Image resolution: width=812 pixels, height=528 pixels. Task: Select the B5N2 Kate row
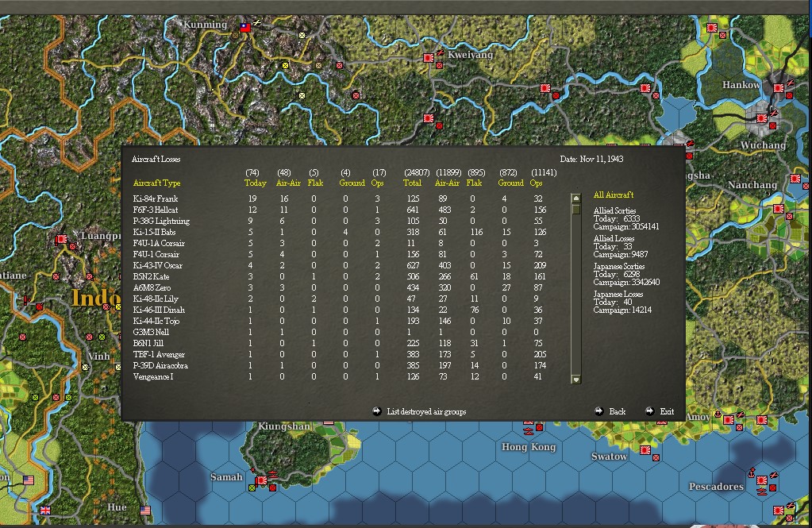coord(339,276)
